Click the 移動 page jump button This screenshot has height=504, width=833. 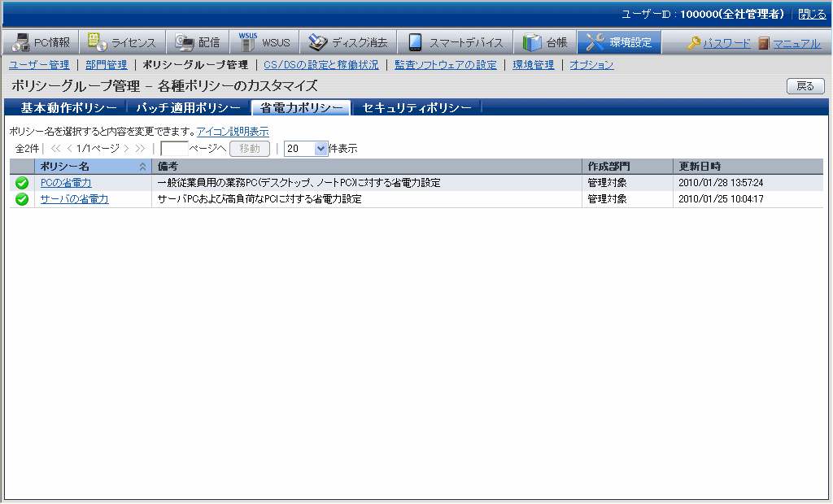coord(250,149)
